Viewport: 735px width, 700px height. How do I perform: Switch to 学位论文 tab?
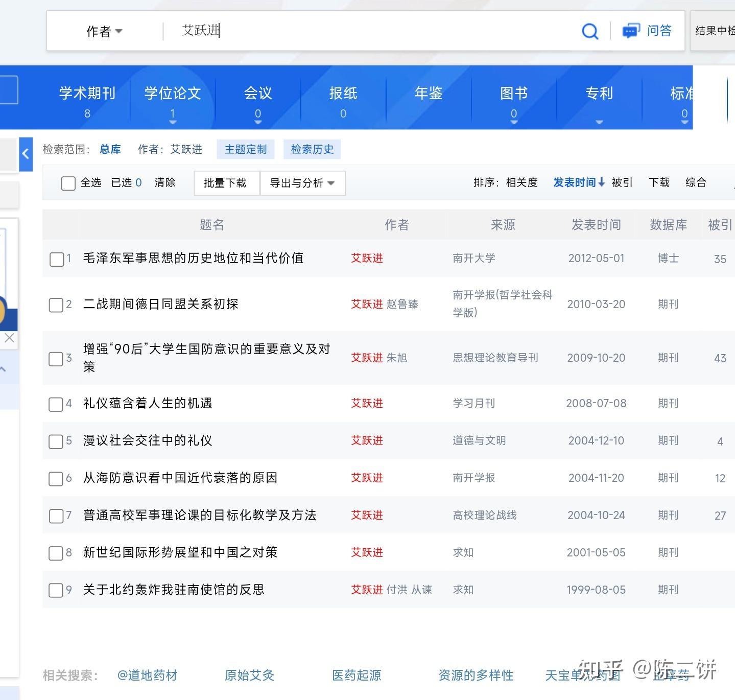coord(173,94)
